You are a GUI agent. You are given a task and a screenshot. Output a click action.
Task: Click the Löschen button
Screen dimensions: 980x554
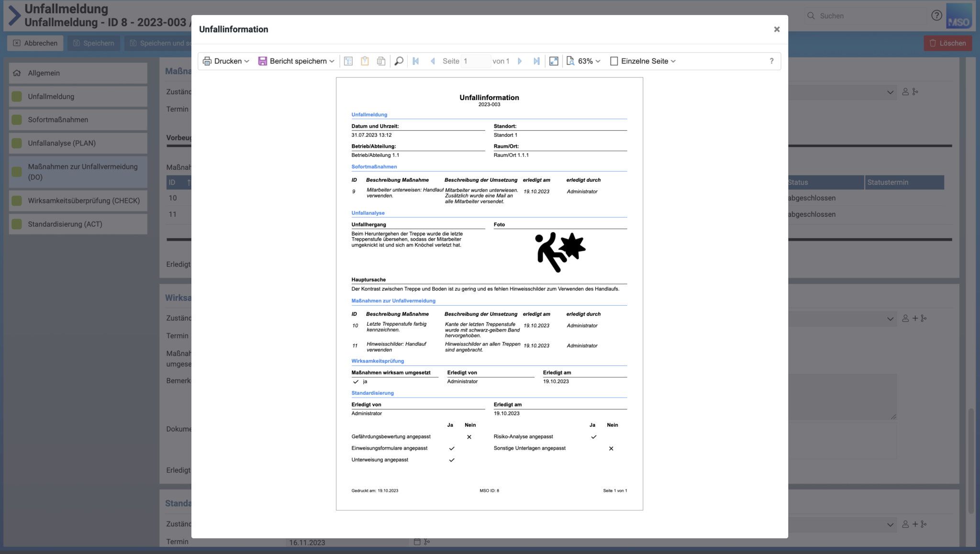(x=947, y=43)
